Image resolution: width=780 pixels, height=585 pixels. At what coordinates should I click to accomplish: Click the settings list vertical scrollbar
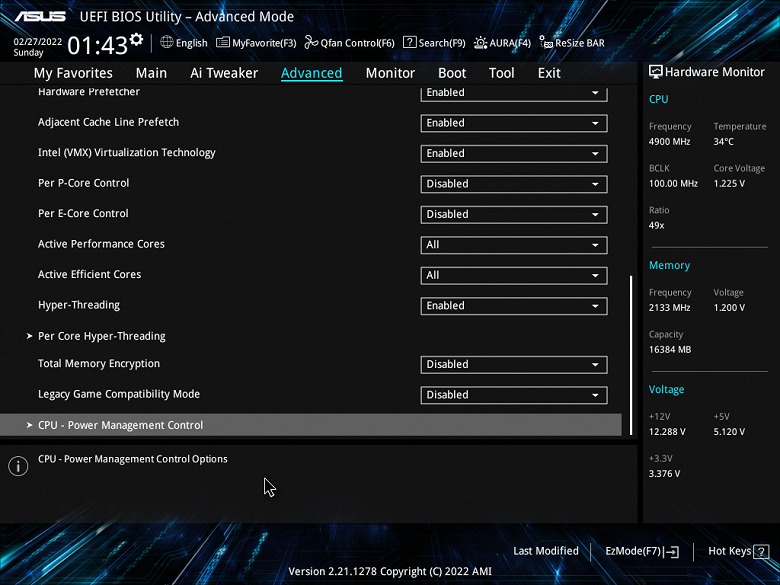(631, 355)
